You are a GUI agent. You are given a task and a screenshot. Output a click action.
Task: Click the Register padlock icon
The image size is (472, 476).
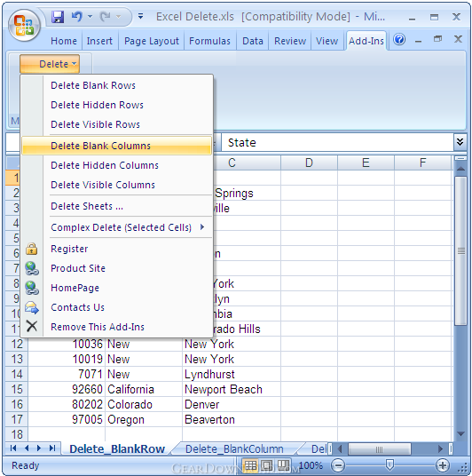pyautogui.click(x=32, y=249)
